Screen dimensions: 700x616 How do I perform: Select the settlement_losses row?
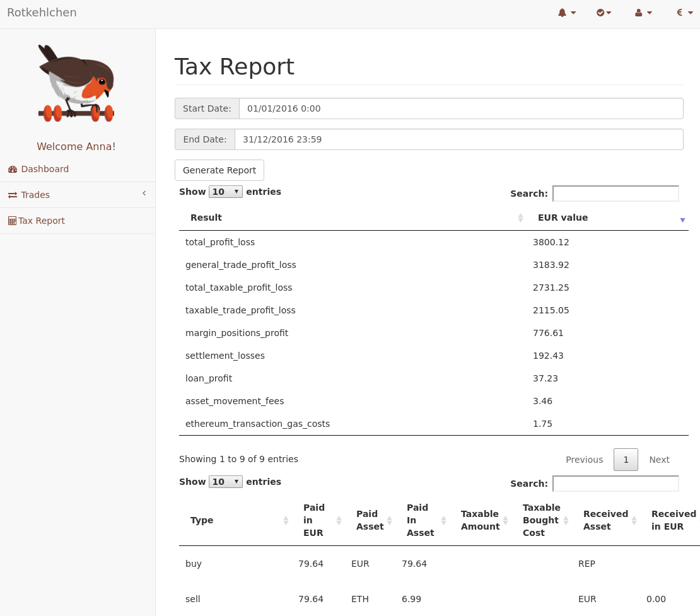point(433,356)
